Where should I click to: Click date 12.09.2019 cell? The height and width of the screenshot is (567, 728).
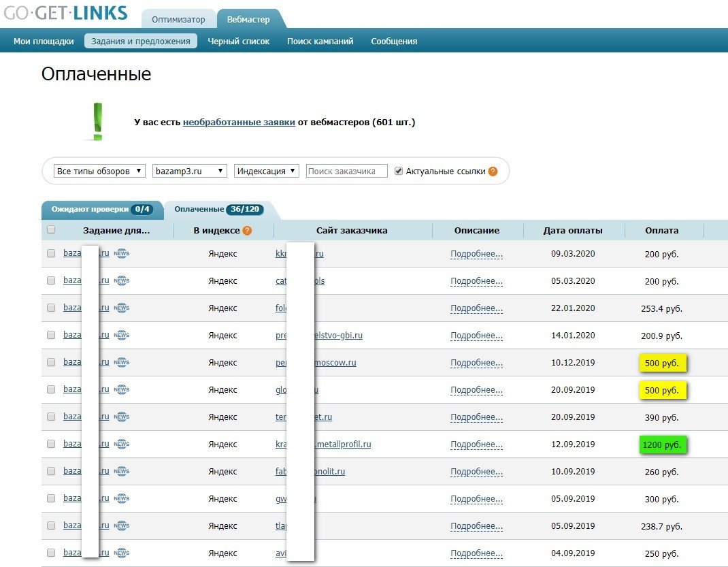coord(573,444)
